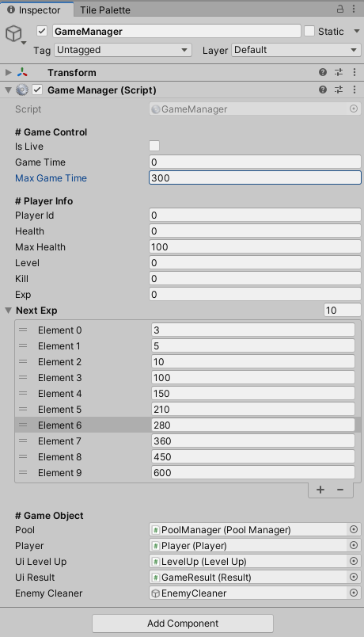Viewport: 364px width, 637px height.
Task: Click the PoolManager reference field
Action: [x=249, y=529]
